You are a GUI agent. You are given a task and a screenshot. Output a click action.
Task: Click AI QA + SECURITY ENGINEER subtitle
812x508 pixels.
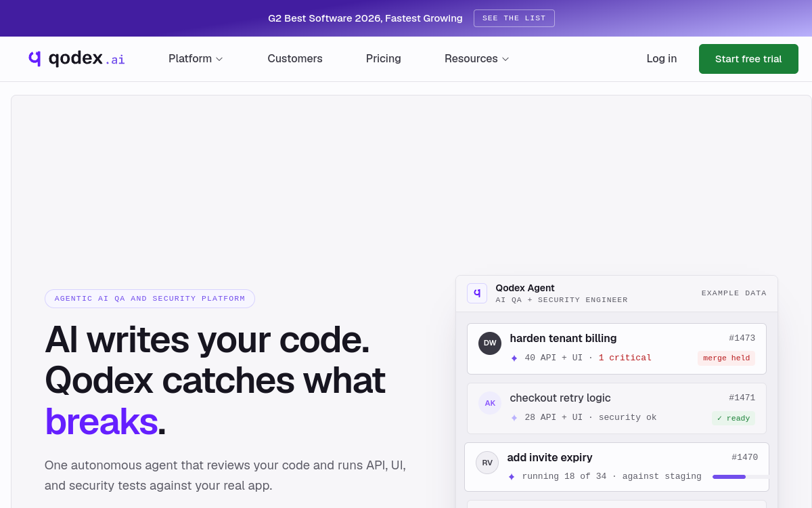pos(562,300)
